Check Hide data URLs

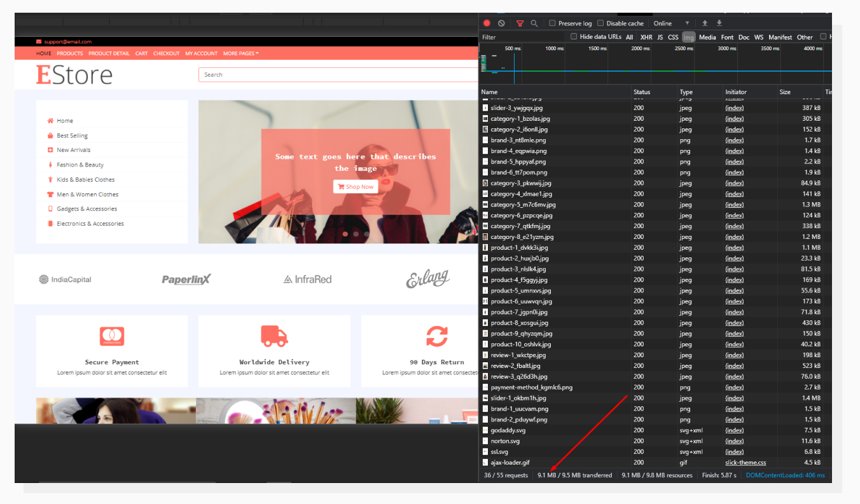coord(573,36)
